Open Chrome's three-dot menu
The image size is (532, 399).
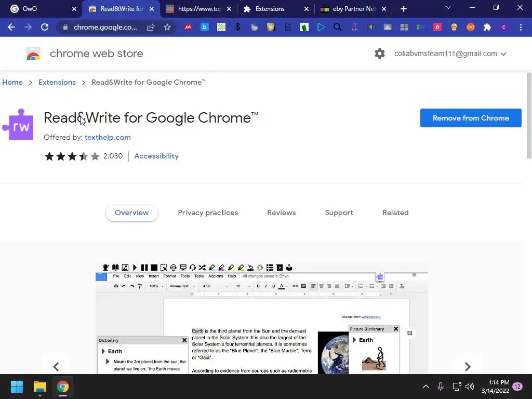point(521,27)
